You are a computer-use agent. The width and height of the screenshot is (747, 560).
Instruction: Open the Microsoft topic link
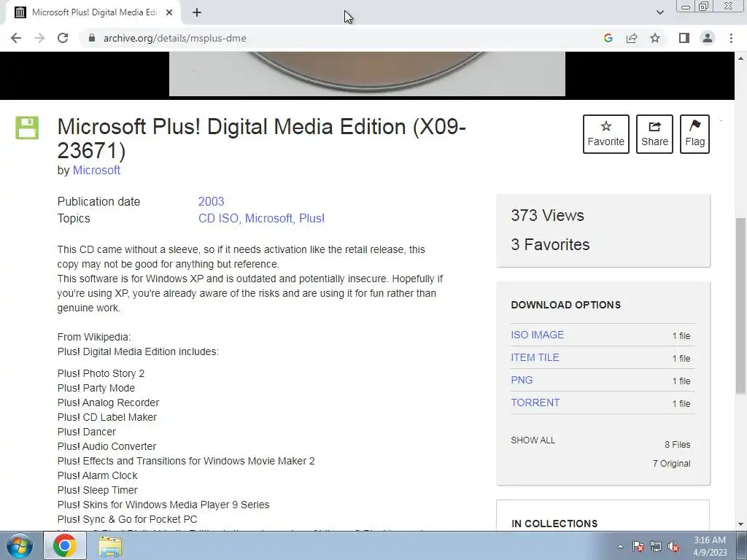pyautogui.click(x=268, y=218)
